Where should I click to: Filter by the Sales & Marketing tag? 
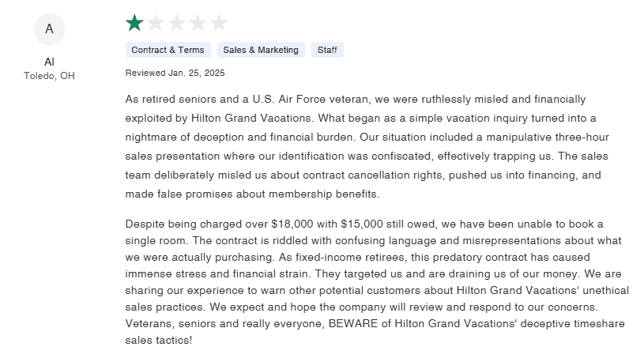[261, 50]
